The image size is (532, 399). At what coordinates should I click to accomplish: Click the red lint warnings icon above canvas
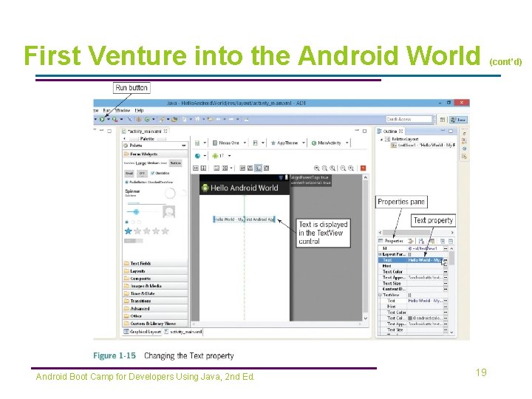coord(363,168)
